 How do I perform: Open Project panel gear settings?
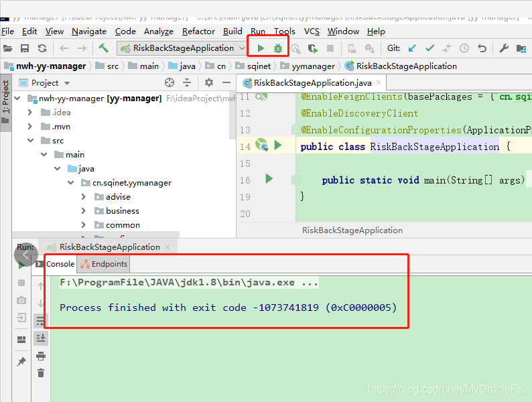pos(209,82)
